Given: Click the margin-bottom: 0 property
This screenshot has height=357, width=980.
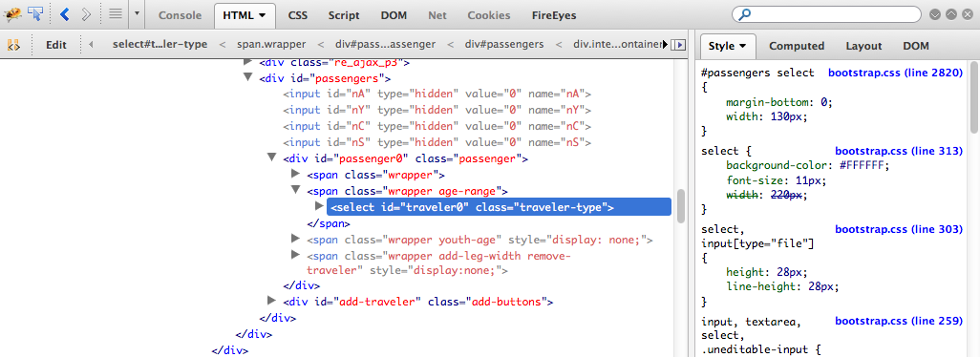Looking at the screenshot, I should coord(779,102).
